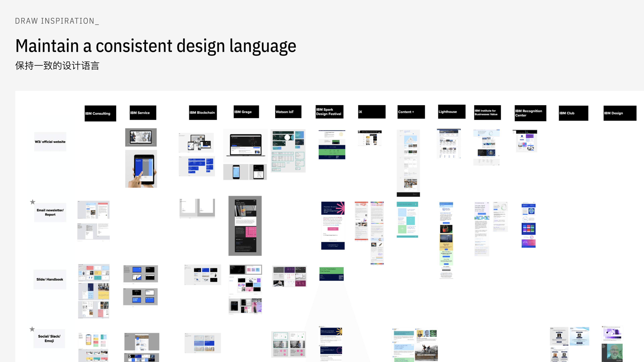Screen dimensions: 644x362
Task: Open the Content + teal email newsletter
Action: click(x=408, y=220)
